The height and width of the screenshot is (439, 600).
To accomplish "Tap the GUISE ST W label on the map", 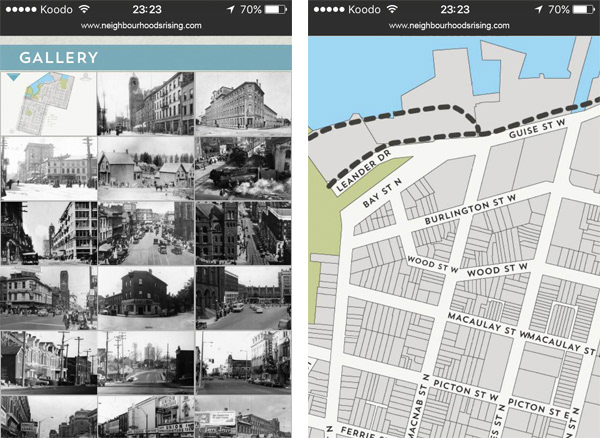I will coord(537,128).
